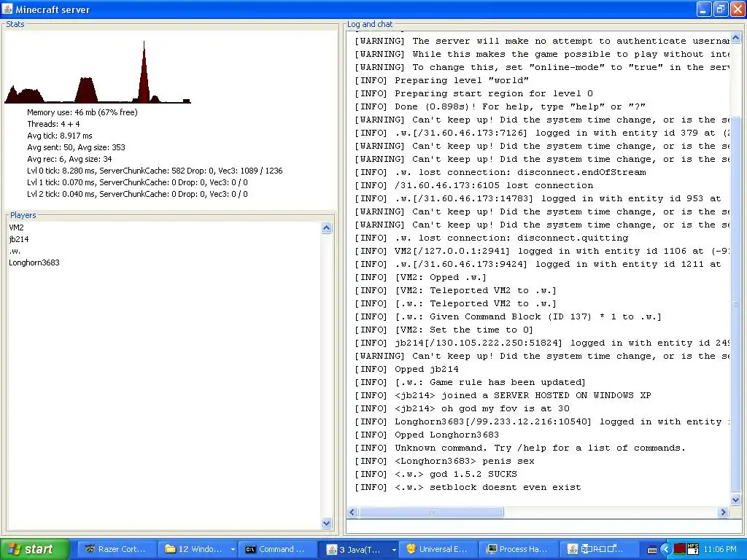
Task: Click the Opped jb214 log line
Action: [407, 369]
